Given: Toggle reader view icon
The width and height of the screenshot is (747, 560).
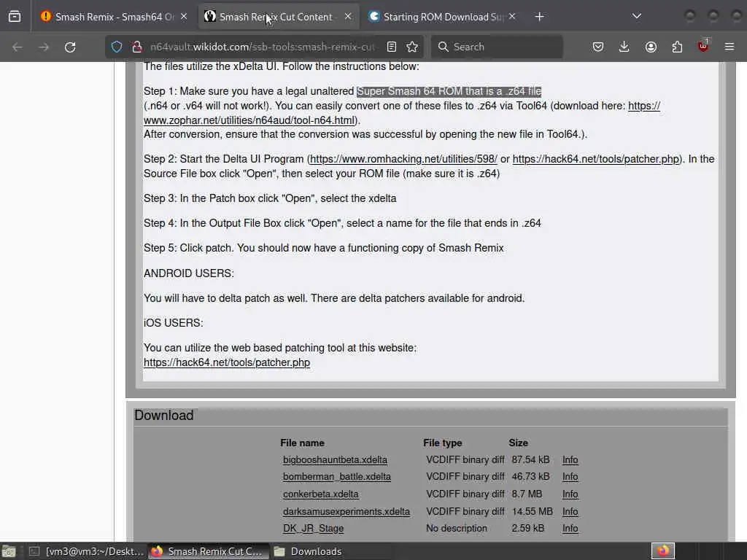Looking at the screenshot, I should [x=392, y=47].
